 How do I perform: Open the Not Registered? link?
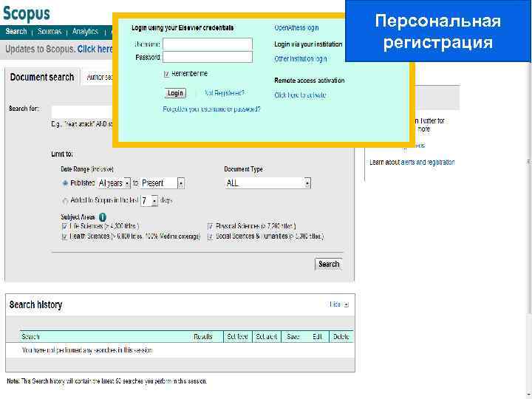click(x=225, y=93)
